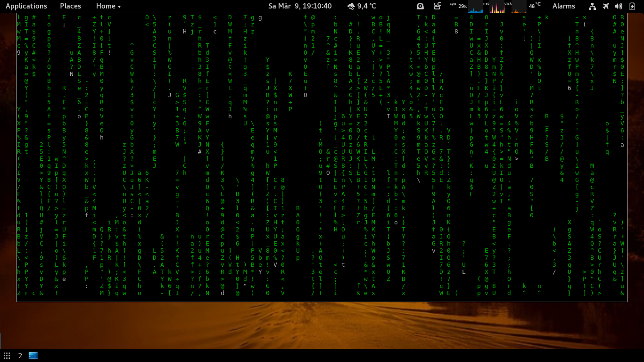Screen dimensions: 644x362
Task: Open the volume speaker icon
Action: pos(619,6)
